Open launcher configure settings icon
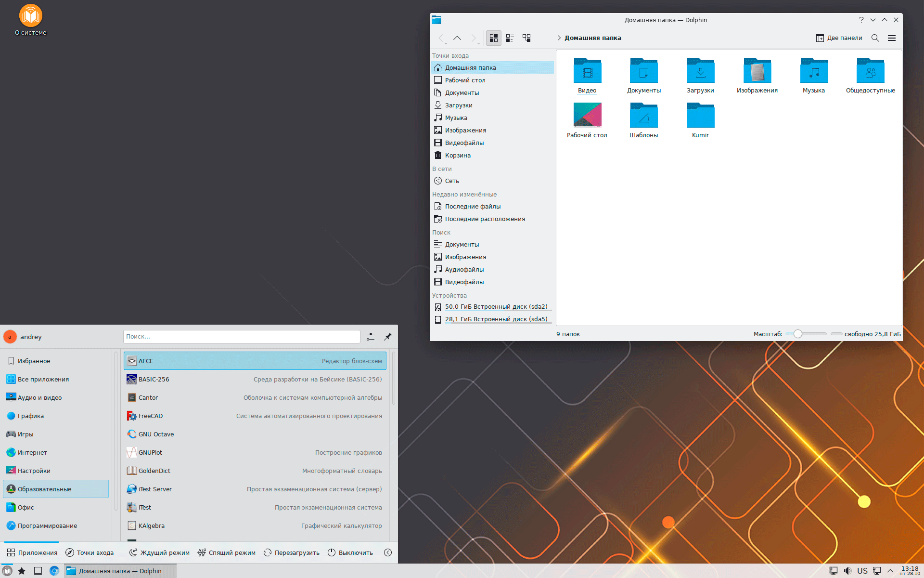 click(371, 337)
